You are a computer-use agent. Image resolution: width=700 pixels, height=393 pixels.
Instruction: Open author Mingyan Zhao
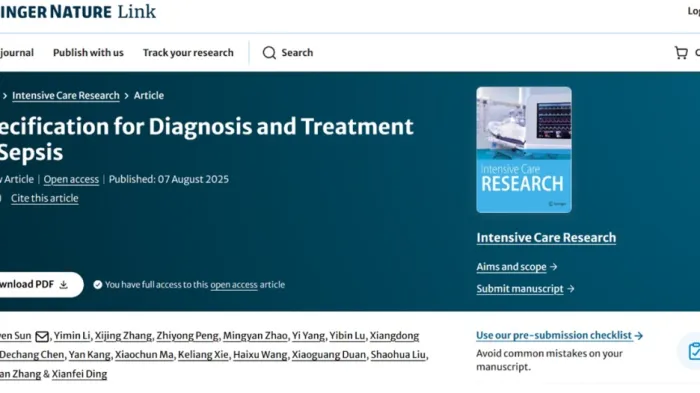255,336
